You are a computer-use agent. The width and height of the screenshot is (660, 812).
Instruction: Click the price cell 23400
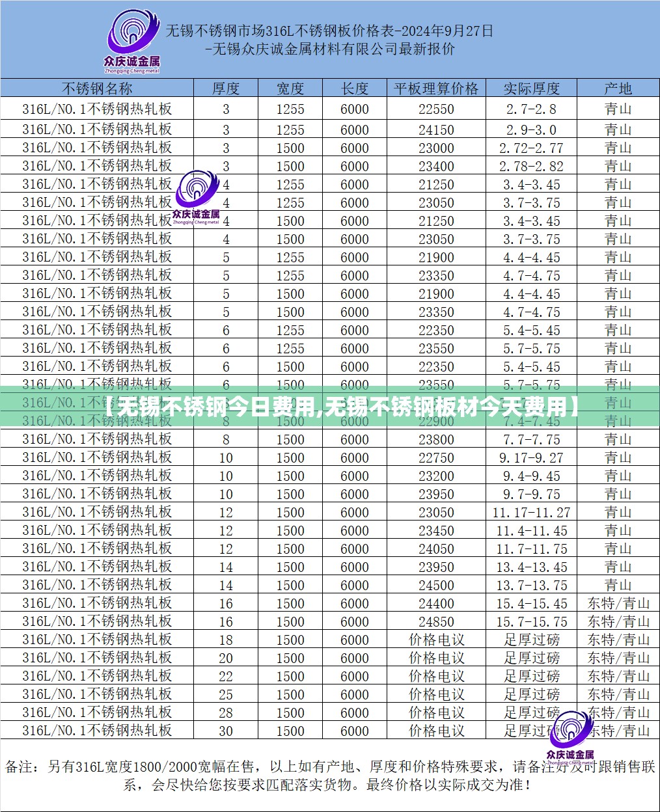[x=436, y=166]
